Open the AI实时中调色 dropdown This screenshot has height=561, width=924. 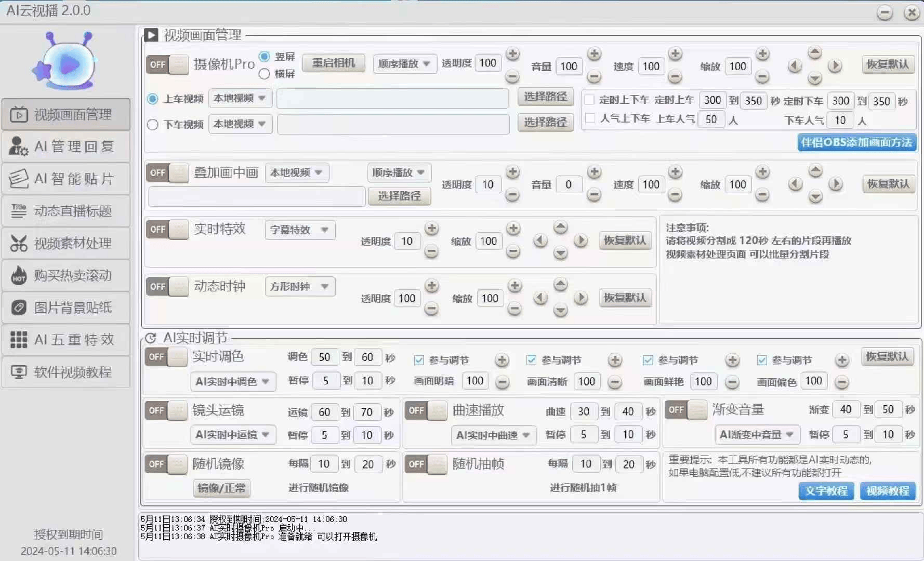coord(232,382)
